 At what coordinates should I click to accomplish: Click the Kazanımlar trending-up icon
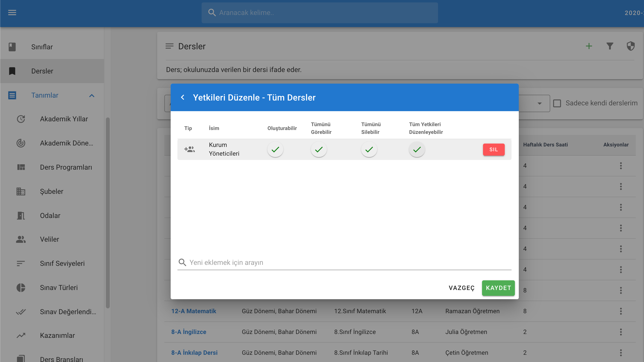(21, 335)
